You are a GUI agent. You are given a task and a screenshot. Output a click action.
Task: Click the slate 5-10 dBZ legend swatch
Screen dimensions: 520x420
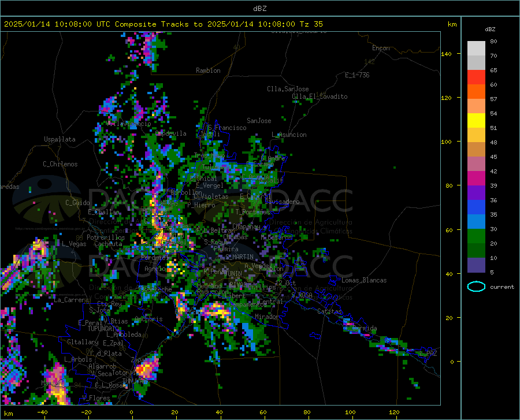476,265
